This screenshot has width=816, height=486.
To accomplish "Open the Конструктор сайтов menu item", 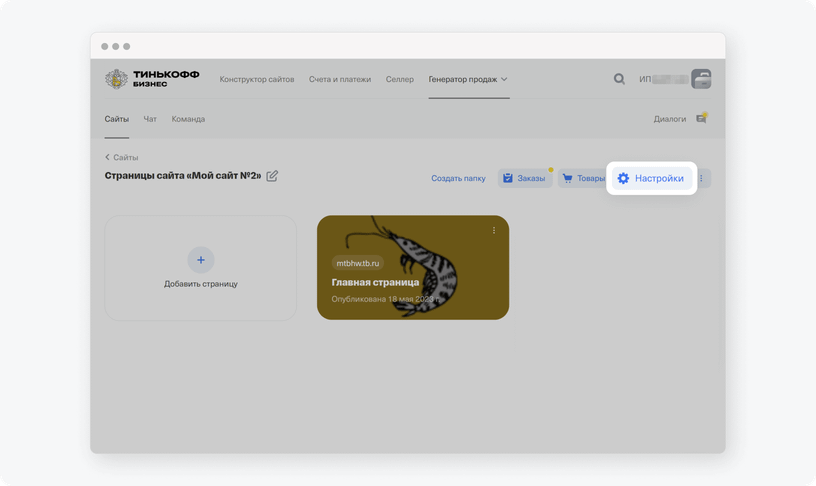I will (257, 79).
